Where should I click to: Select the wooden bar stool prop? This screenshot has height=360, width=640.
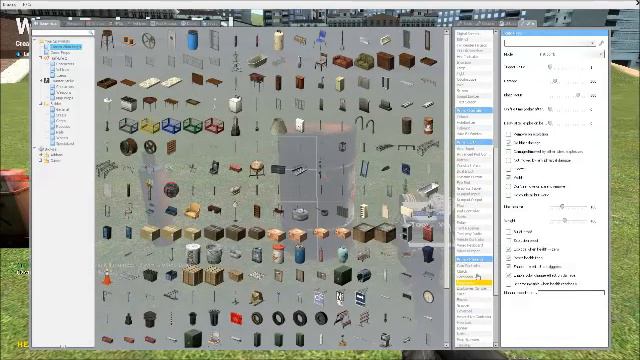[x=107, y=39]
